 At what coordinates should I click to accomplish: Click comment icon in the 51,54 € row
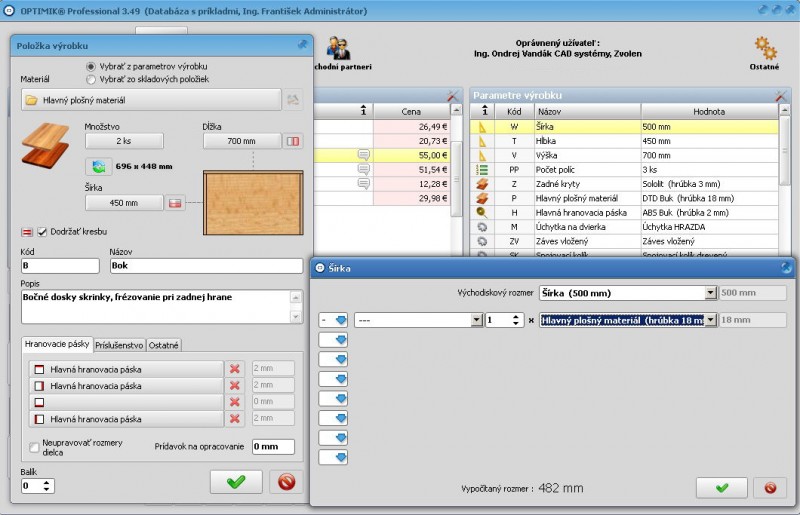pyautogui.click(x=364, y=169)
